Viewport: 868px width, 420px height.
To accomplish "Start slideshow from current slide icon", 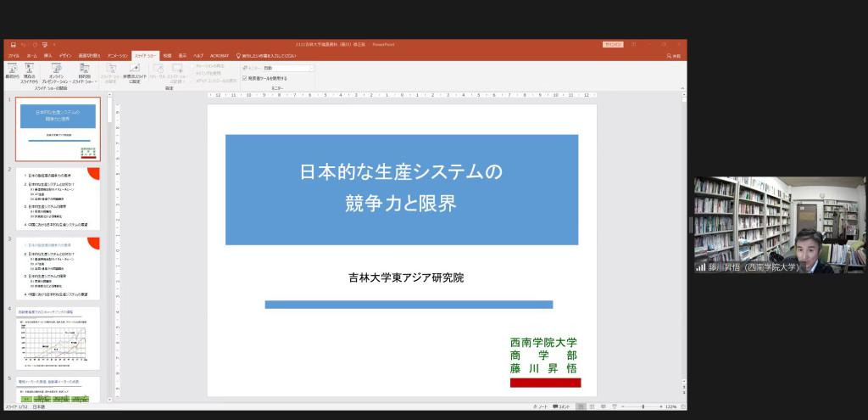I will (30, 70).
